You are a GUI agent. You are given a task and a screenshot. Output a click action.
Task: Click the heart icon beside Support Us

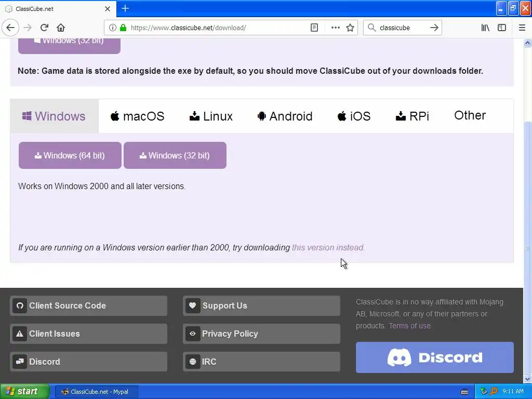click(192, 305)
